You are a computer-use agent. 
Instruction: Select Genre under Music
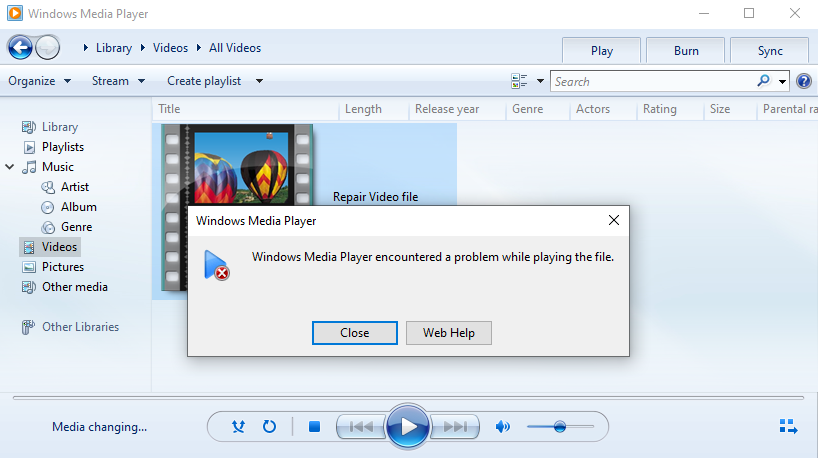(67, 227)
